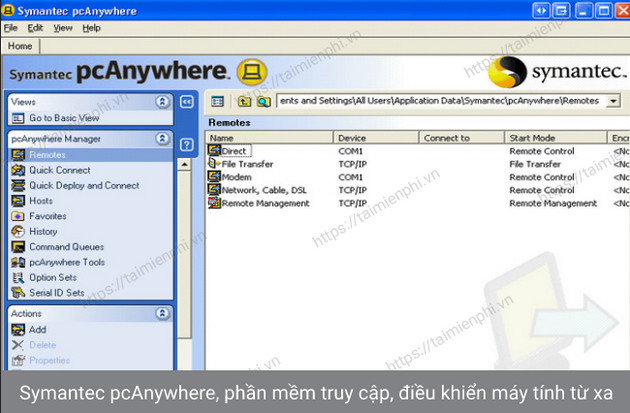Viewport: 630px width, 413px height.
Task: Click the Network, Cable, DSL item icon
Action: pos(214,190)
